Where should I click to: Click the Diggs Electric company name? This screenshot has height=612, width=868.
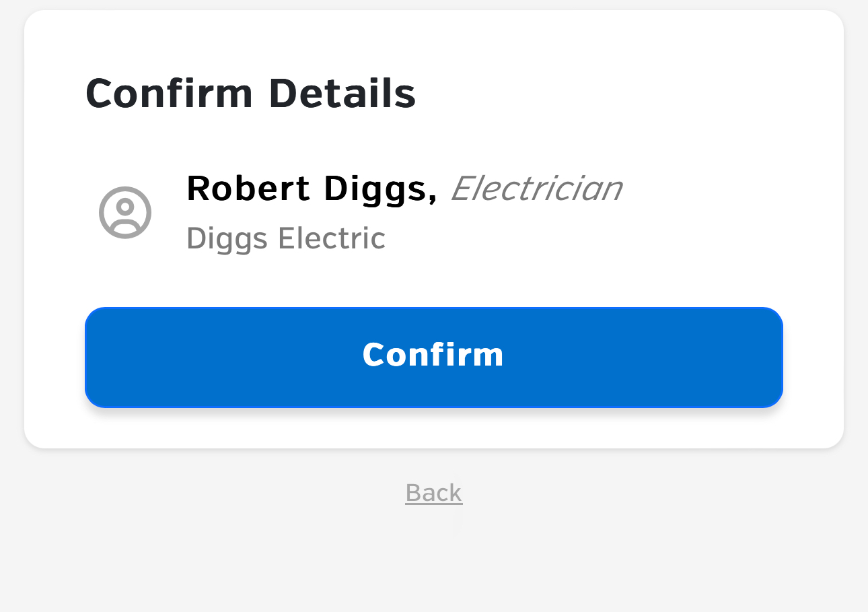pyautogui.click(x=286, y=238)
